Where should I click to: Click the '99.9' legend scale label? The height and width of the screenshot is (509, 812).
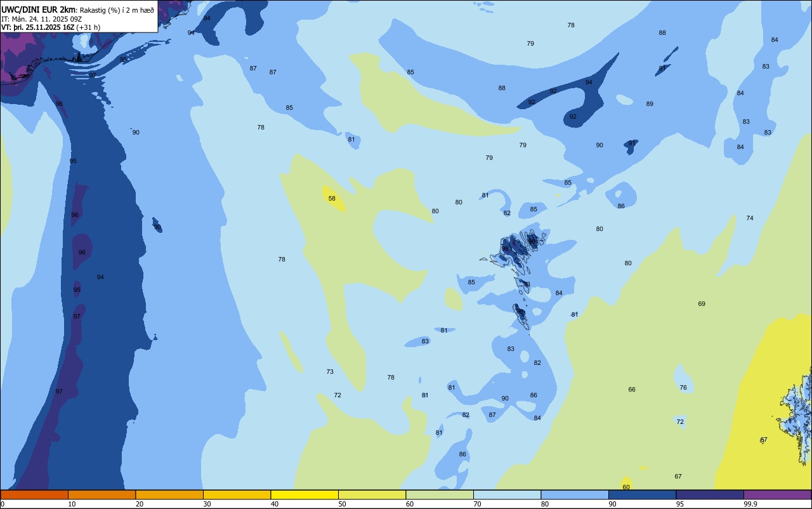tap(750, 504)
